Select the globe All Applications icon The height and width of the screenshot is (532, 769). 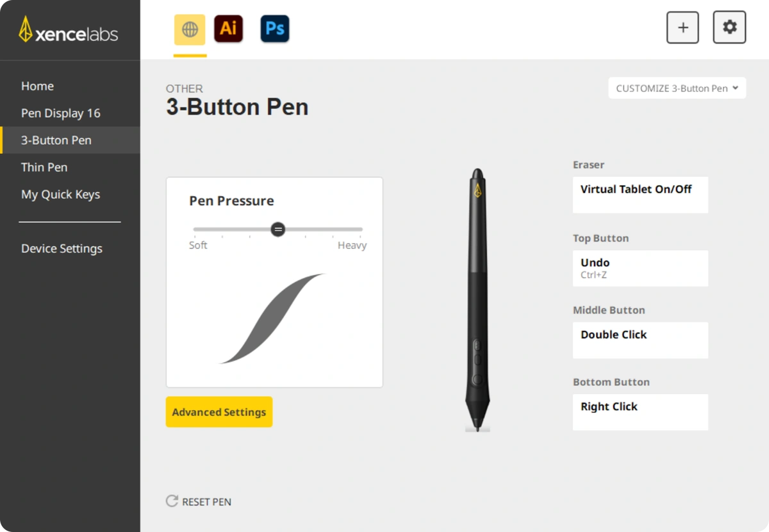190,29
